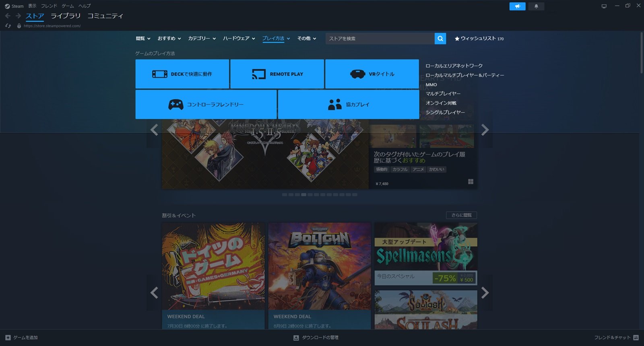Go back with the back arrow
The height and width of the screenshot is (346, 644).
pos(8,16)
